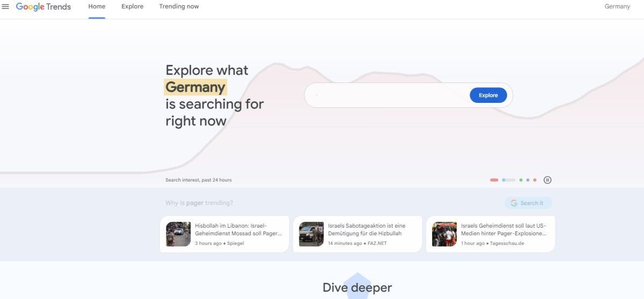
Task: Click the Spiegel article thumbnail image
Action: (x=178, y=234)
